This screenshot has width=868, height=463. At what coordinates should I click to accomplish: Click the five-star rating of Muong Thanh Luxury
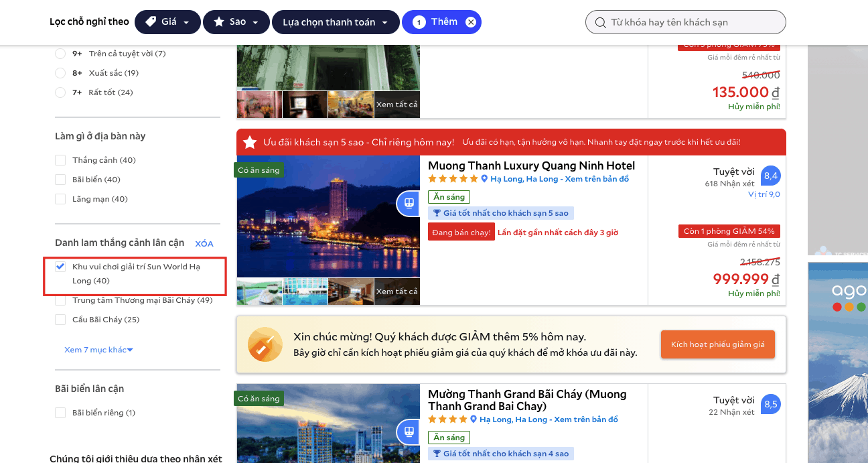coord(453,179)
